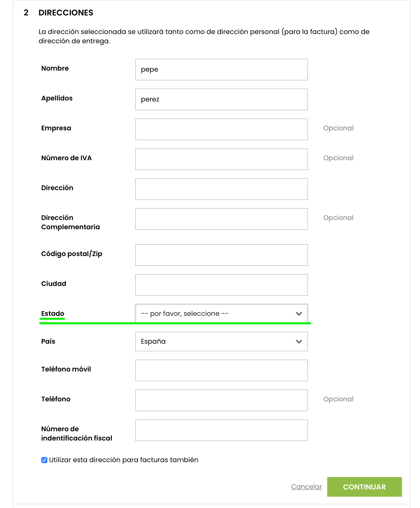Click the Número de indentificación fiscal field
Viewport: 420px width, 508px height.
222,430
